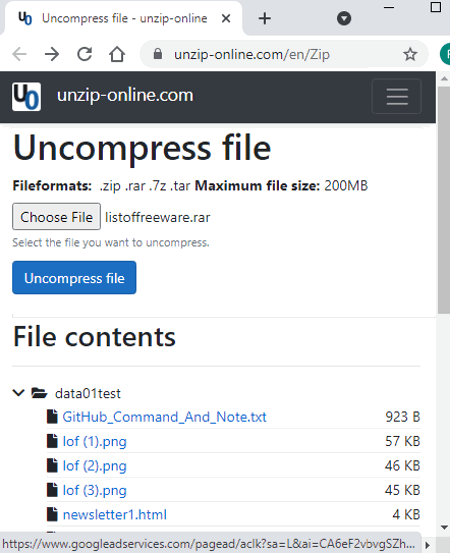
Task: Open the tab search dropdown arrow
Action: coord(344,18)
